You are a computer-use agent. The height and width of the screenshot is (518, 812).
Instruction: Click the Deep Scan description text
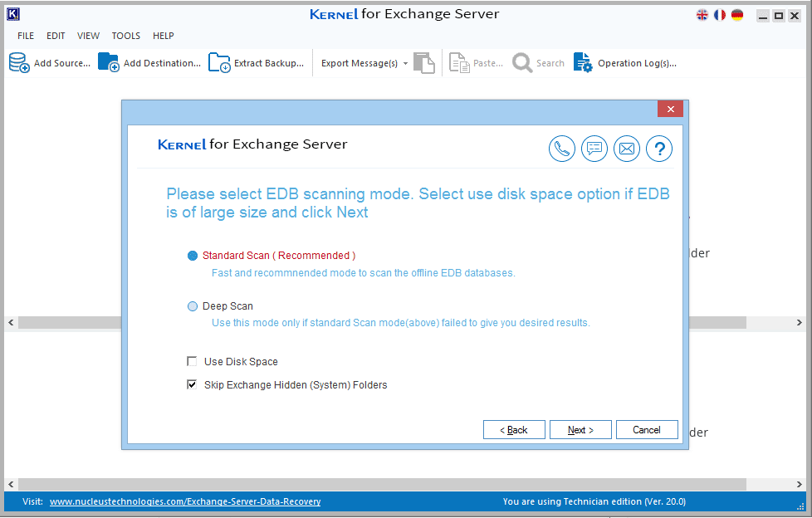pyautogui.click(x=401, y=323)
